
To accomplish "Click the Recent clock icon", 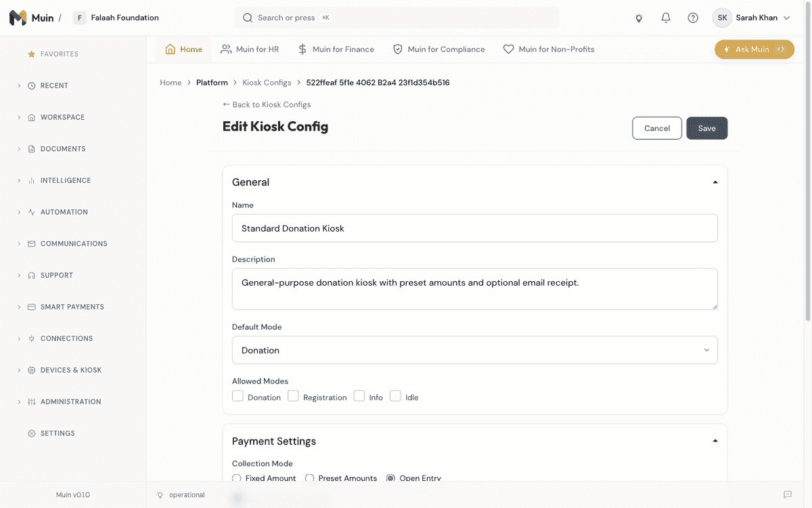I will 31,86.
